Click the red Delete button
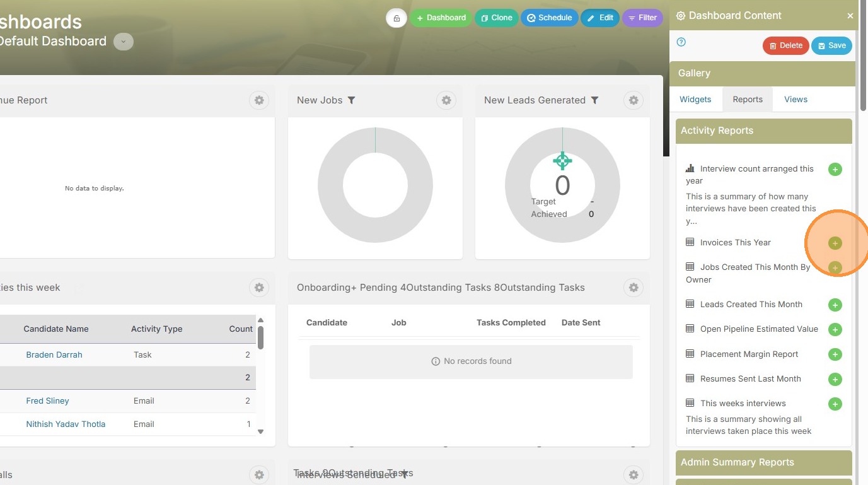The height and width of the screenshot is (485, 868). (785, 45)
